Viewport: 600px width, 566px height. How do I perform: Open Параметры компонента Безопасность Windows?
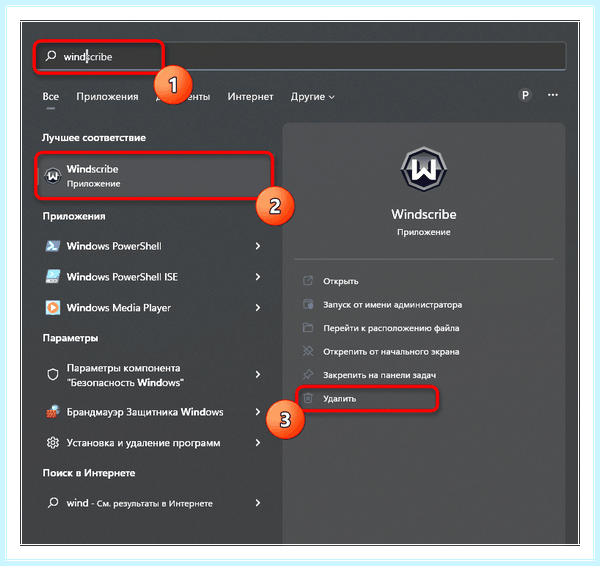(154, 374)
